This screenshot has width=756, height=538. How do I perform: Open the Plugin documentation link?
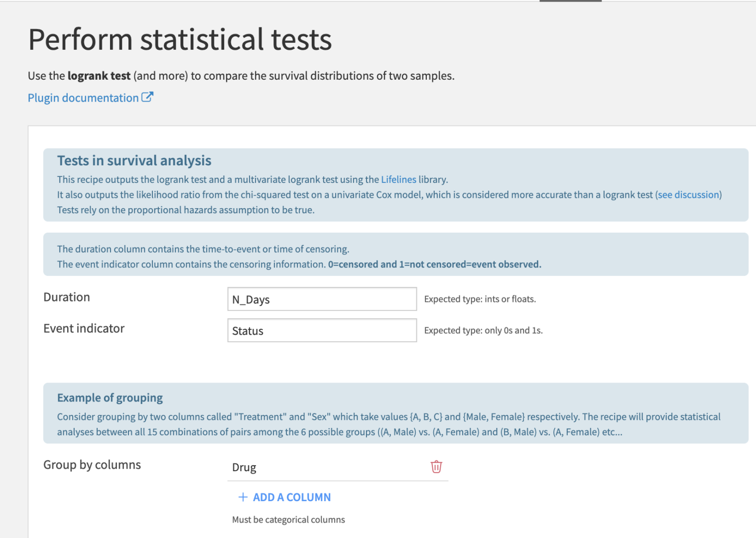coord(83,97)
